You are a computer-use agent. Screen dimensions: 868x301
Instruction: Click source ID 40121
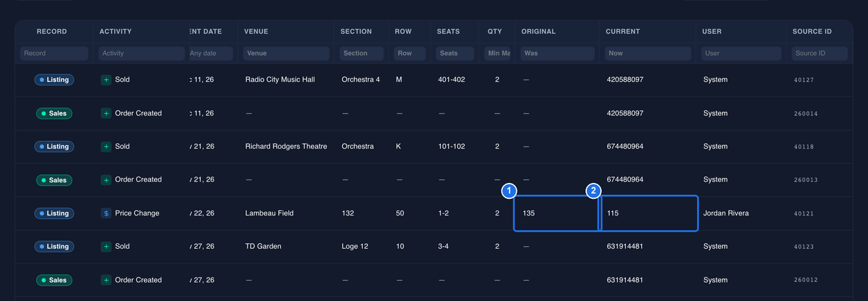[804, 213]
